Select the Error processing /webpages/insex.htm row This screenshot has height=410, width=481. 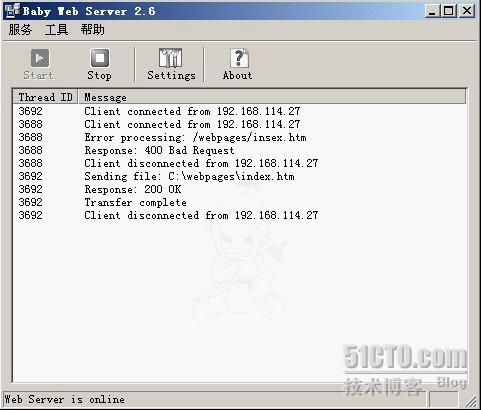[x=239, y=137]
